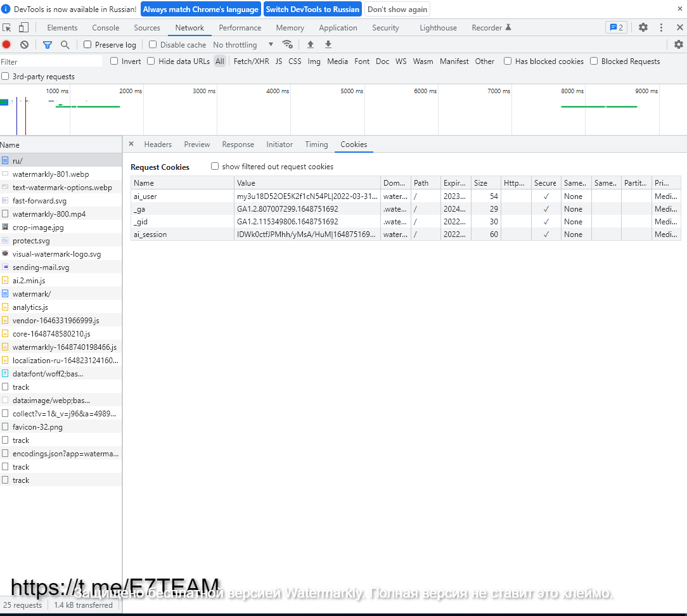Filter requests by JS type
This screenshot has width=687, height=616.
tap(279, 61)
